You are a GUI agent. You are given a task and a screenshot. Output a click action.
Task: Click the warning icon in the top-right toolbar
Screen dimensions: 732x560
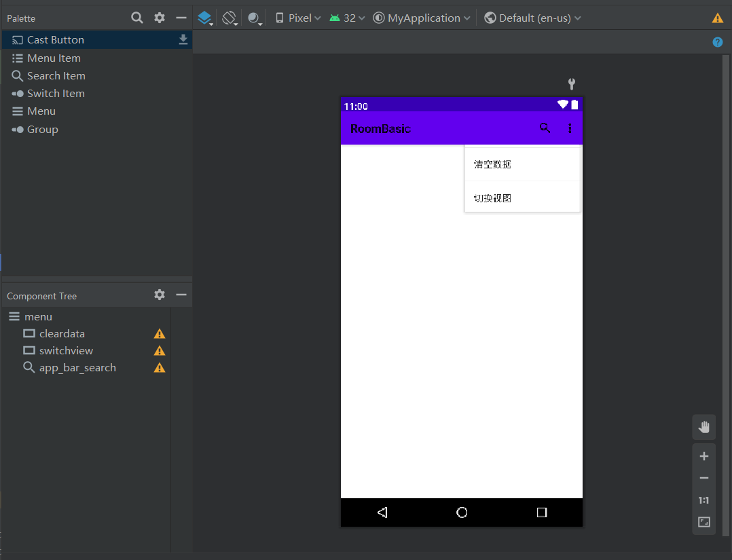pos(718,18)
